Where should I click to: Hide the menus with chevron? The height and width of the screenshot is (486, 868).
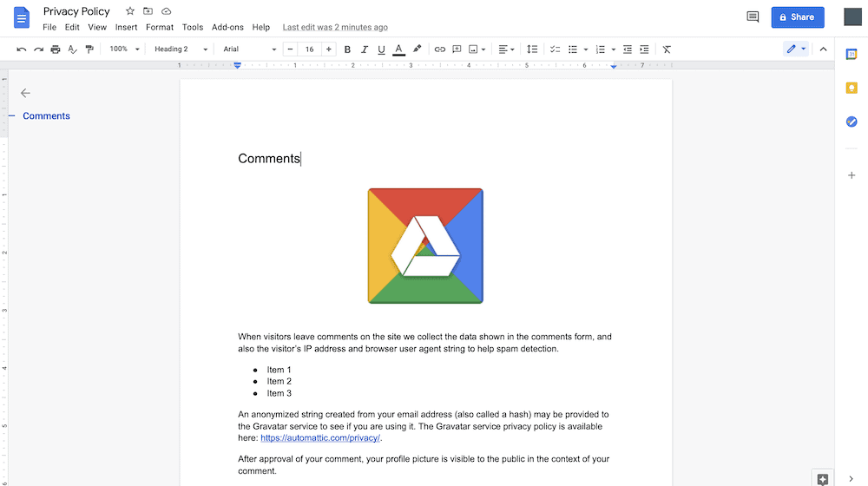(x=823, y=49)
